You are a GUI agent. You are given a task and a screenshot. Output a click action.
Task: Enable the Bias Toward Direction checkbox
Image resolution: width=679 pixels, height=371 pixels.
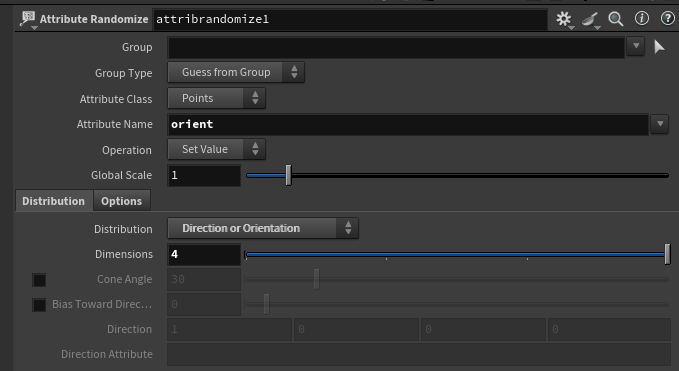point(39,305)
